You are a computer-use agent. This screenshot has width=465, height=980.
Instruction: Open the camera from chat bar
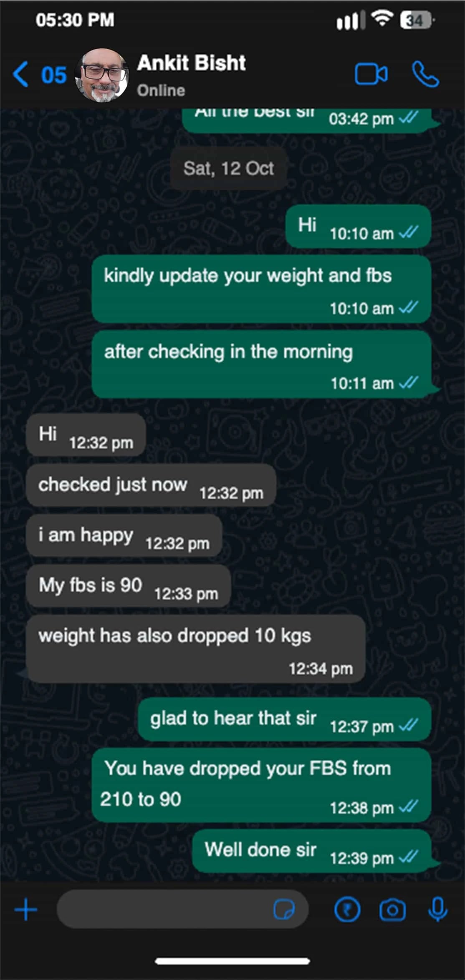click(392, 910)
